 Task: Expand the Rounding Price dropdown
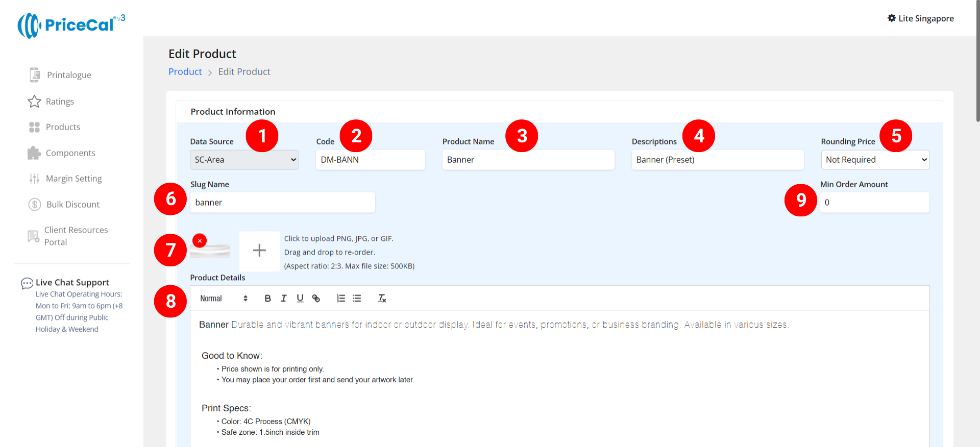coord(875,160)
